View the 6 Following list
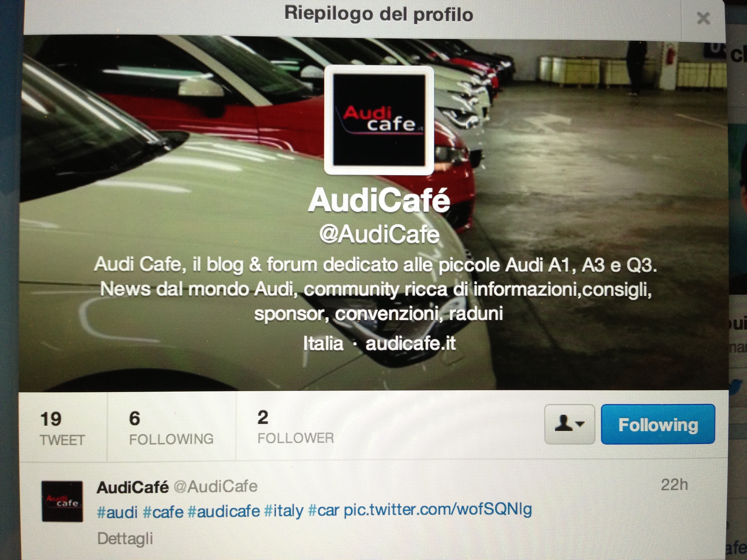The width and height of the screenshot is (747, 560). (x=171, y=428)
